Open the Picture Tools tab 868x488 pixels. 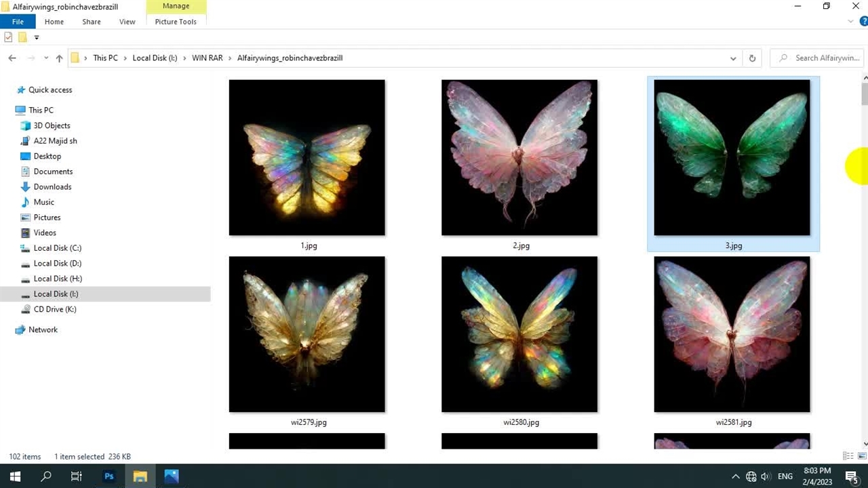click(176, 22)
